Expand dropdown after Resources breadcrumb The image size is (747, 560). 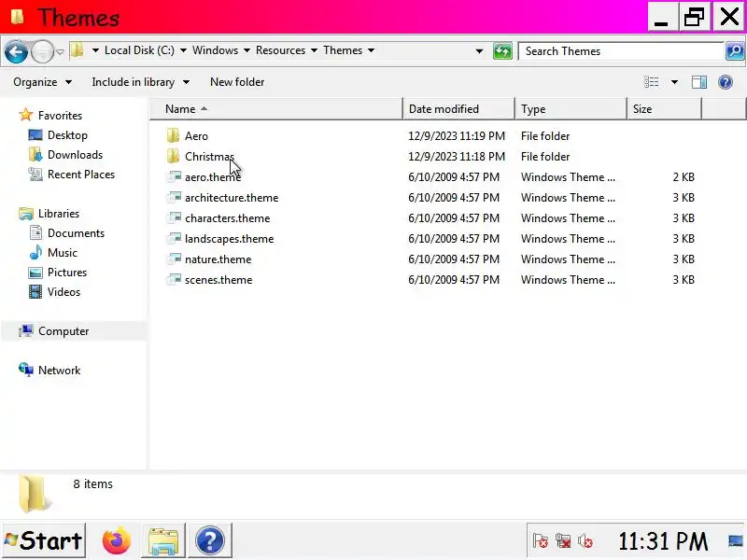(314, 50)
